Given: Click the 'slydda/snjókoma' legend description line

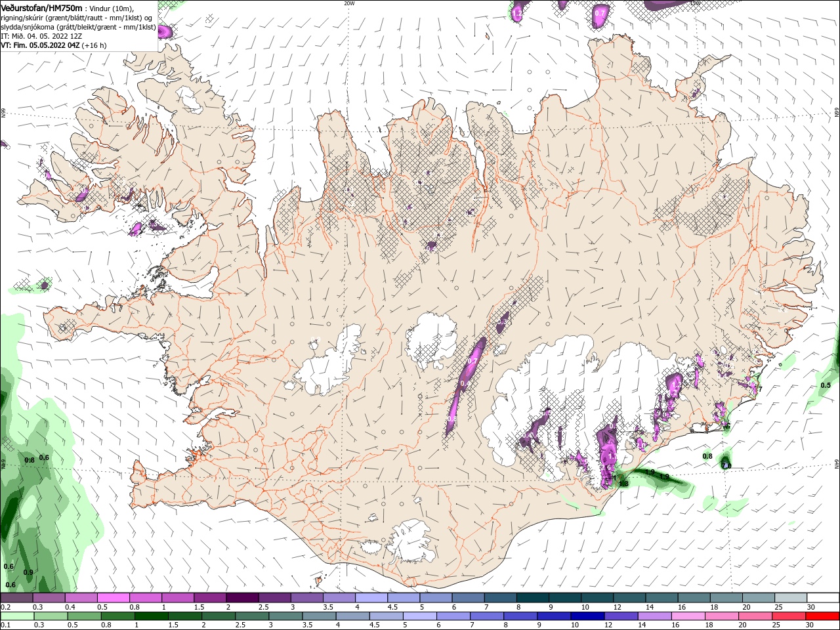Looking at the screenshot, I should click(78, 27).
